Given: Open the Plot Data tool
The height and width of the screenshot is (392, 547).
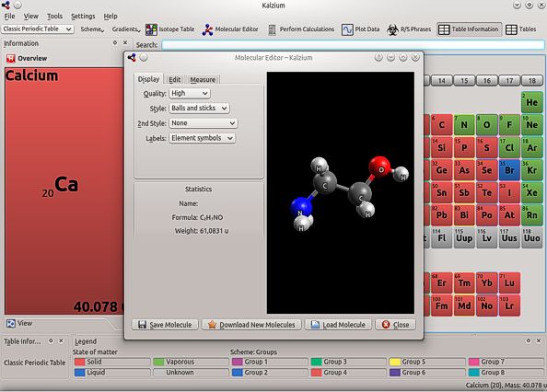Looking at the screenshot, I should (x=361, y=29).
